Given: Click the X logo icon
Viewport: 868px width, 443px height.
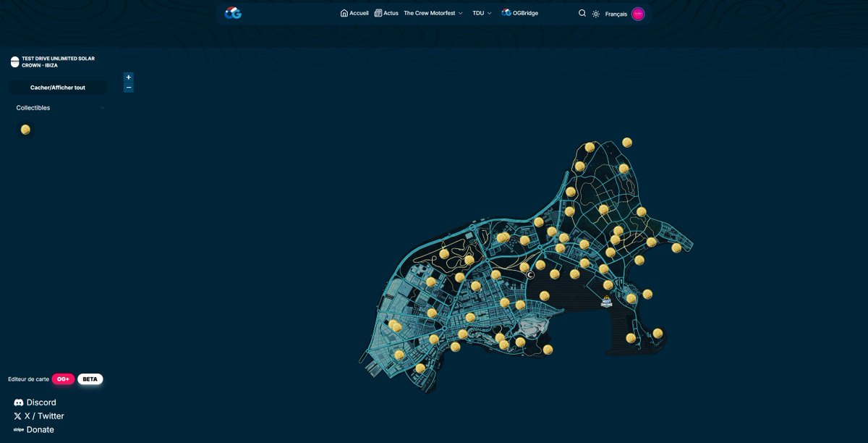Looking at the screenshot, I should coord(17,416).
